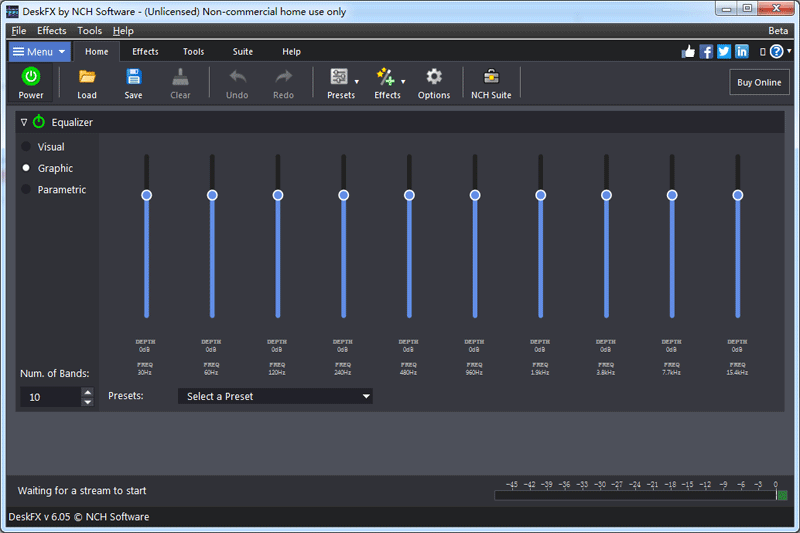This screenshot has height=533, width=800.
Task: Click the 7.7kHz band slider handle
Action: tap(672, 195)
